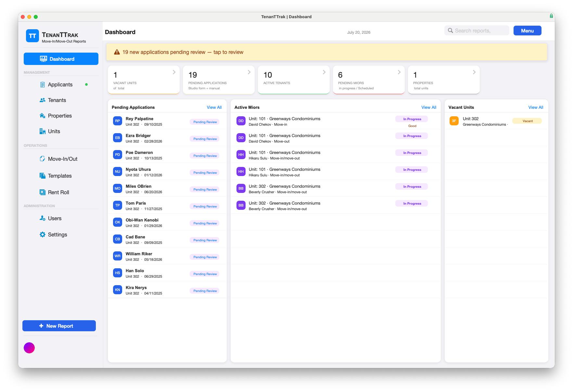This screenshot has height=392, width=573.
Task: Click the Settings gear icon in sidebar
Action: click(x=43, y=234)
